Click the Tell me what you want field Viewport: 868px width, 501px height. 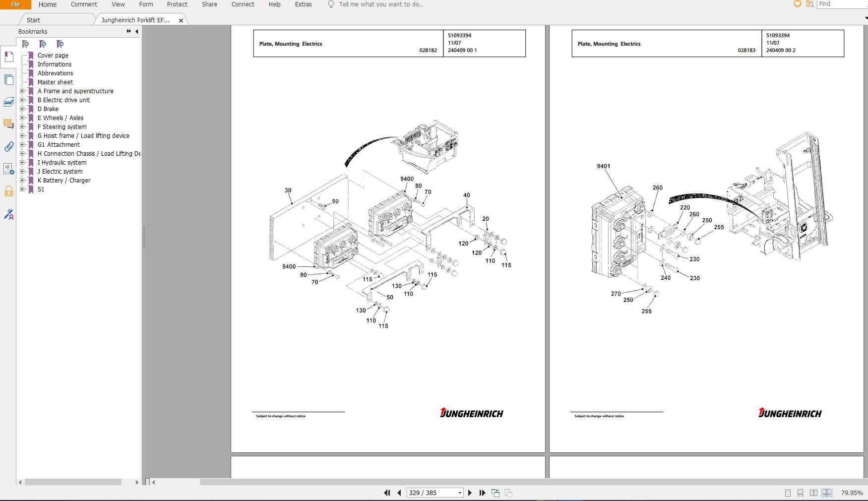point(381,4)
